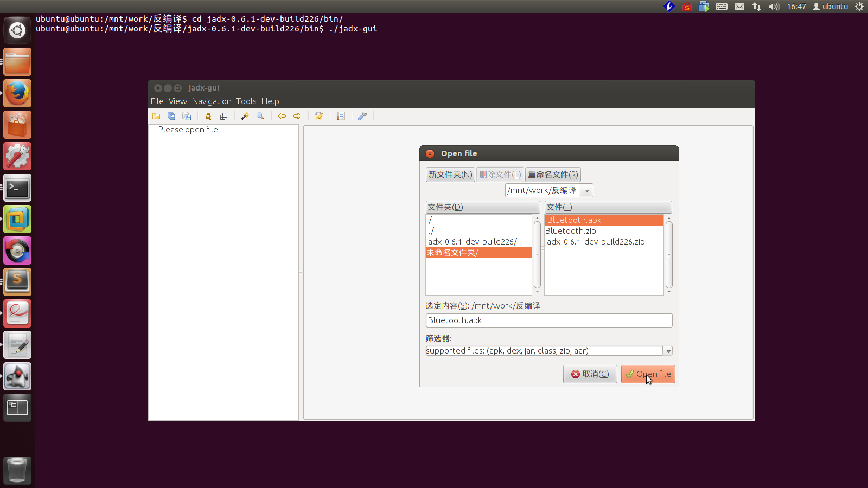Open Files manager in launcher
The height and width of the screenshot is (488, 868).
click(x=17, y=62)
